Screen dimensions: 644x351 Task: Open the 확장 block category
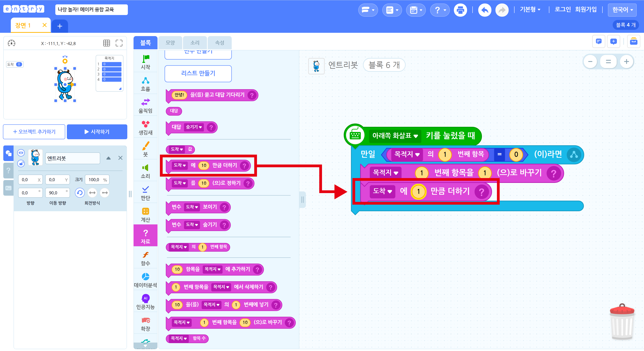(x=145, y=323)
